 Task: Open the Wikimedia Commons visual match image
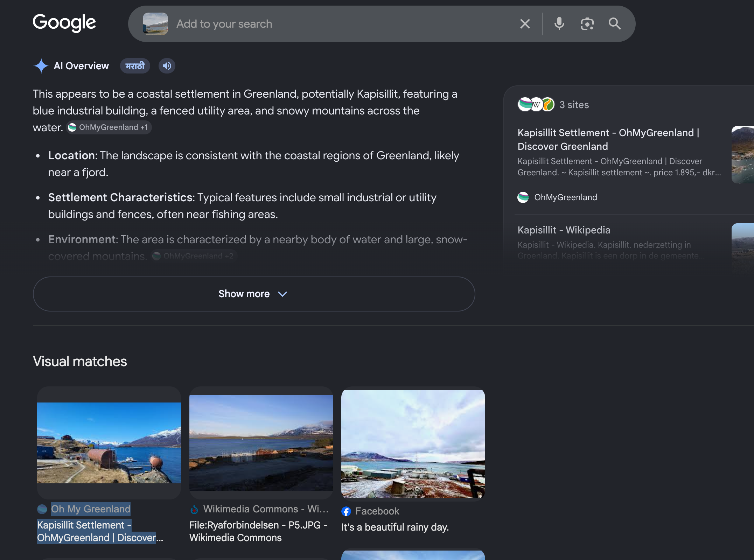pos(261,443)
